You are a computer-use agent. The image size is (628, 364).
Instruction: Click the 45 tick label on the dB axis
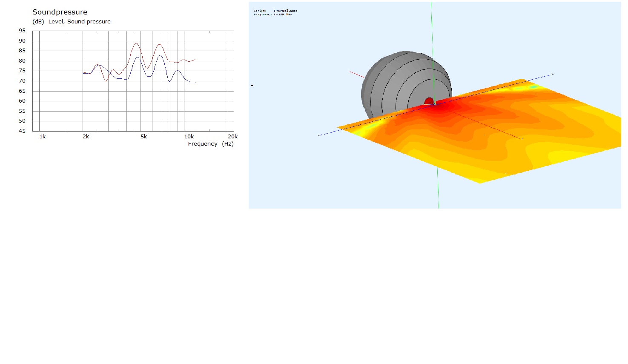pos(22,131)
